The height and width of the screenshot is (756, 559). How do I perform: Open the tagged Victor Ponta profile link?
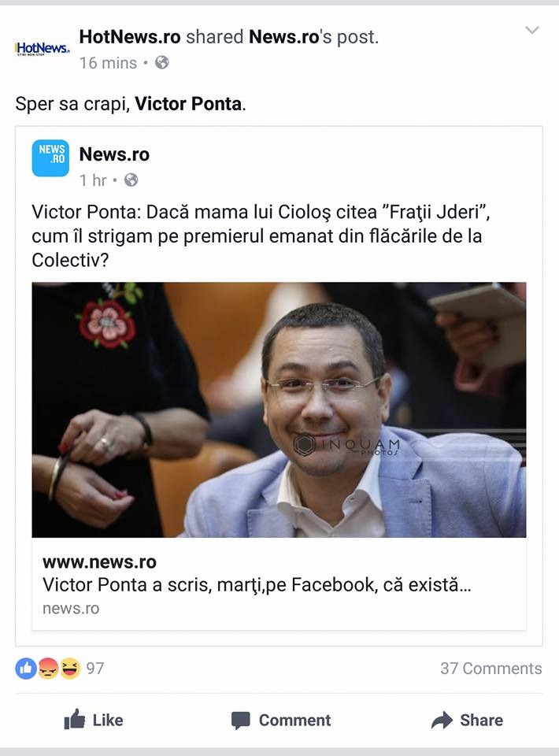[x=188, y=104]
